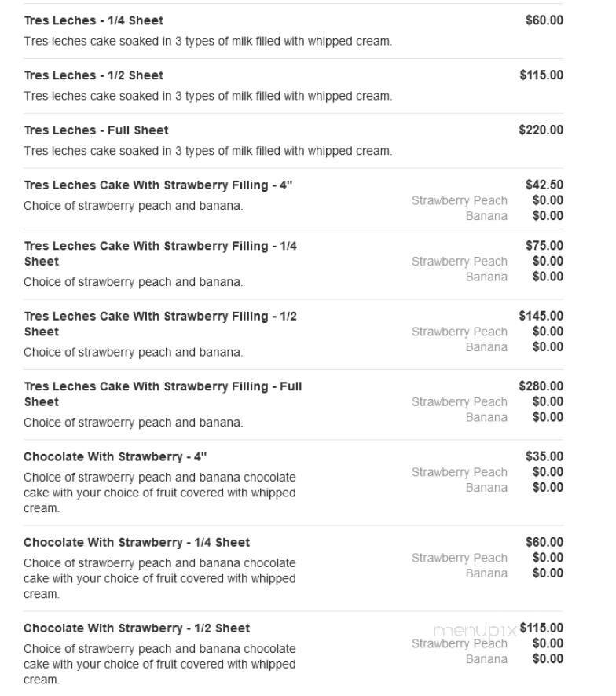Image resolution: width=616 pixels, height=696 pixels.
Task: Click Tres Leches Strawberry Filling Full Sheet title
Action: point(163,394)
